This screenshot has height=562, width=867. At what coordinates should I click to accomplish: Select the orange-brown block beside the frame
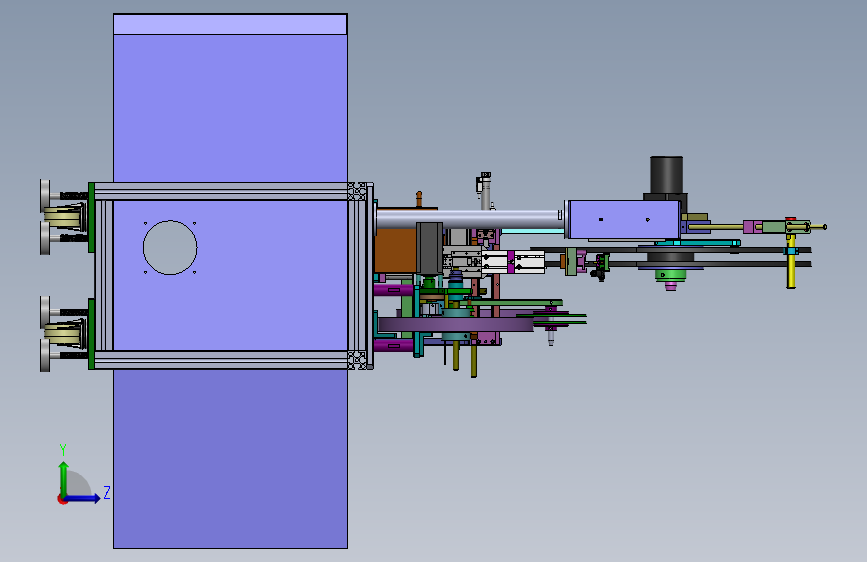tap(395, 250)
